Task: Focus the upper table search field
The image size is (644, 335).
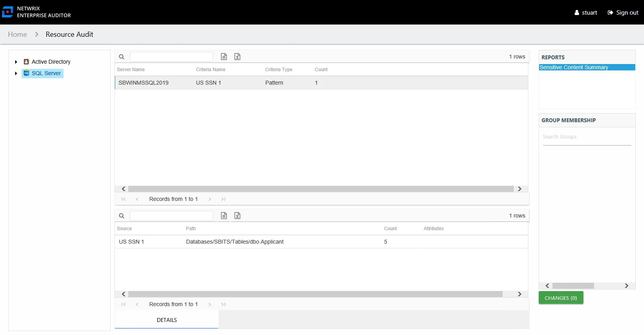Action: (171, 57)
